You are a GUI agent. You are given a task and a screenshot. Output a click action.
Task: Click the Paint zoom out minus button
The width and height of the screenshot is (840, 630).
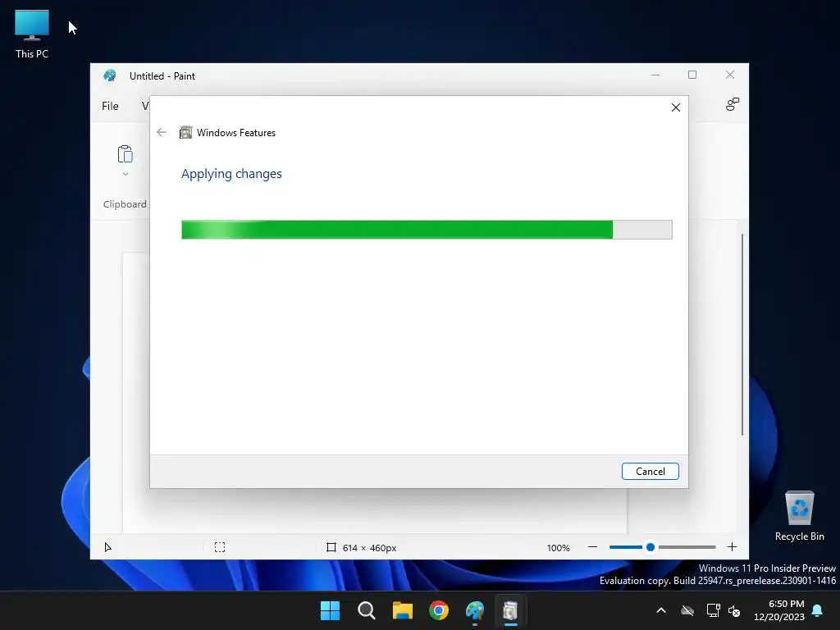tap(592, 547)
